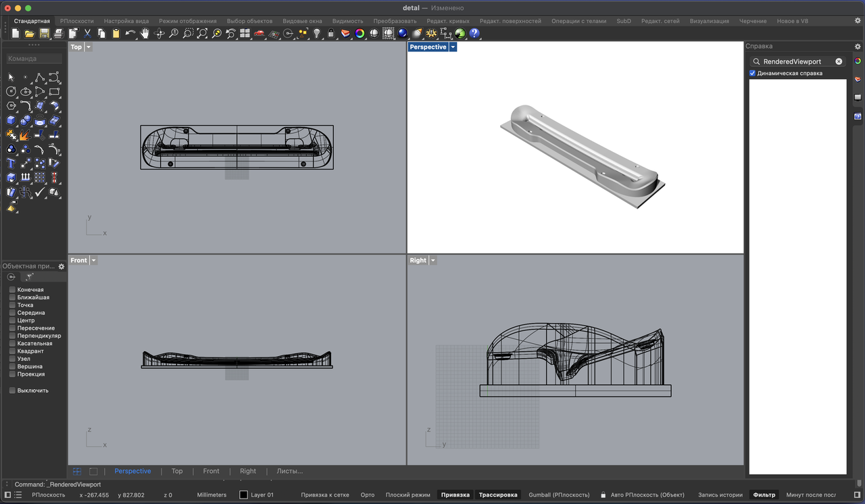Screen dimensions: 865x504
Task: Select the Box solid tool
Action: 11,120
